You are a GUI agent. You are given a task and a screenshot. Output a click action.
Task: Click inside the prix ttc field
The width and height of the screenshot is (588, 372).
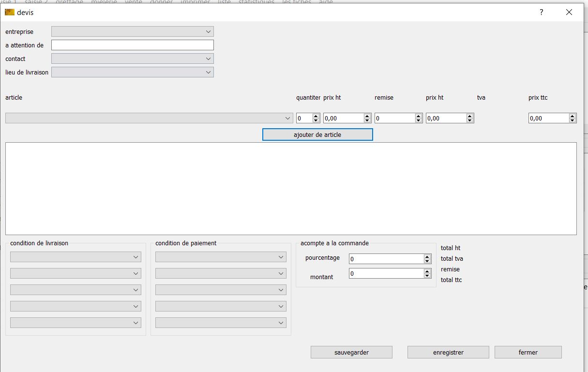click(548, 118)
